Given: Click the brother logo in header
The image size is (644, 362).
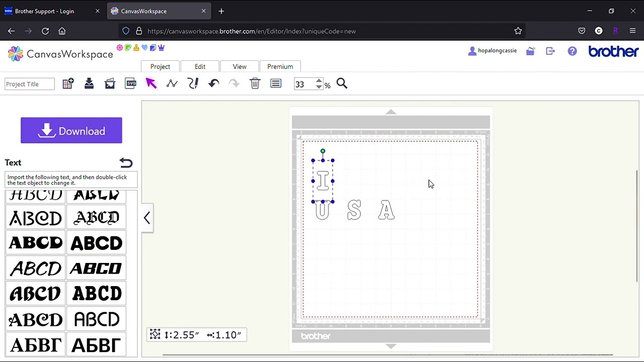Looking at the screenshot, I should click(x=613, y=51).
